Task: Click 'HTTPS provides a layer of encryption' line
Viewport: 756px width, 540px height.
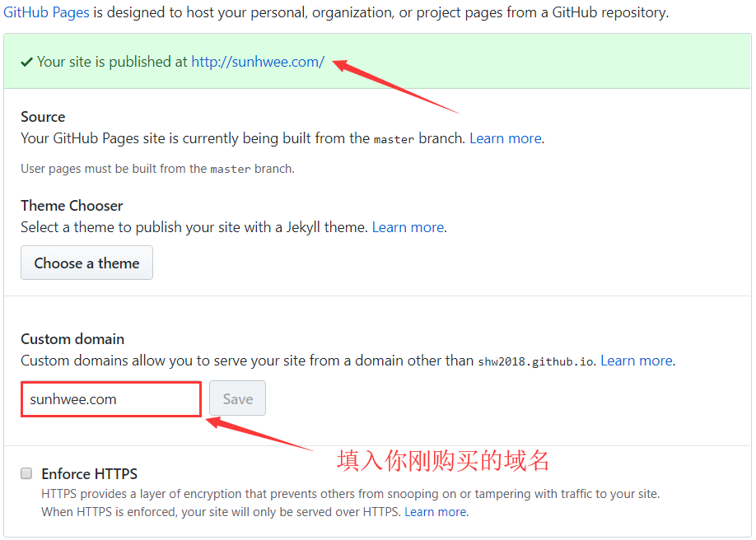Action: (x=351, y=494)
